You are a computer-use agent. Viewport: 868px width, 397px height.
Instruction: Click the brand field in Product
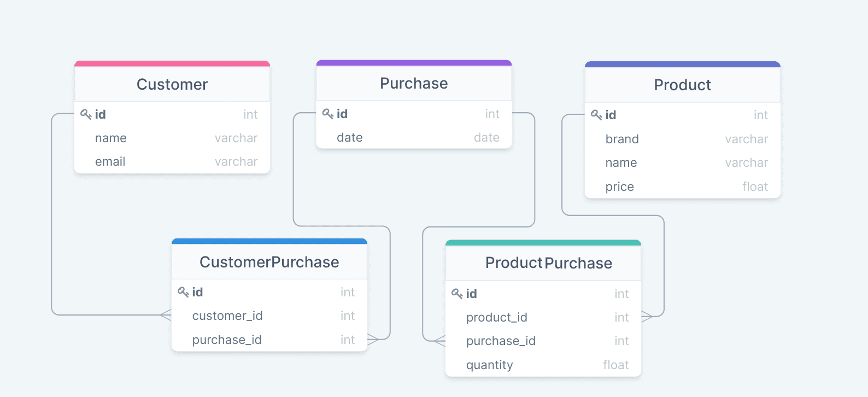(x=683, y=139)
